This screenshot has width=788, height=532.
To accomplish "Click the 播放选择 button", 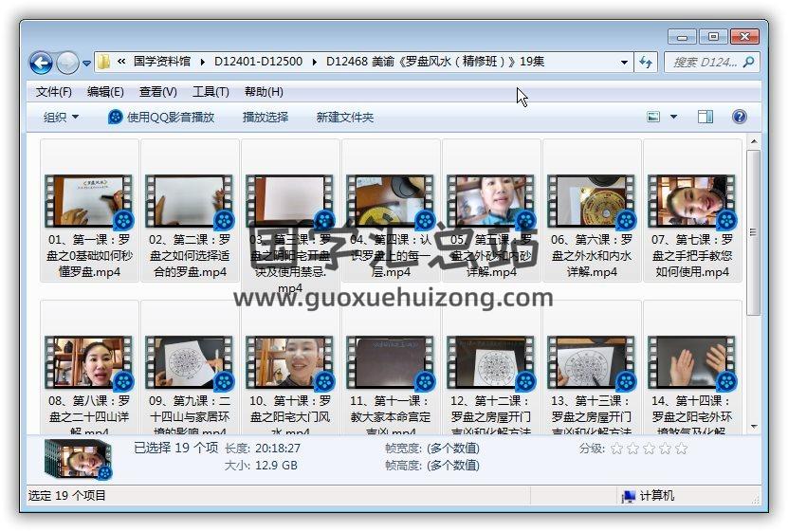I will [265, 117].
